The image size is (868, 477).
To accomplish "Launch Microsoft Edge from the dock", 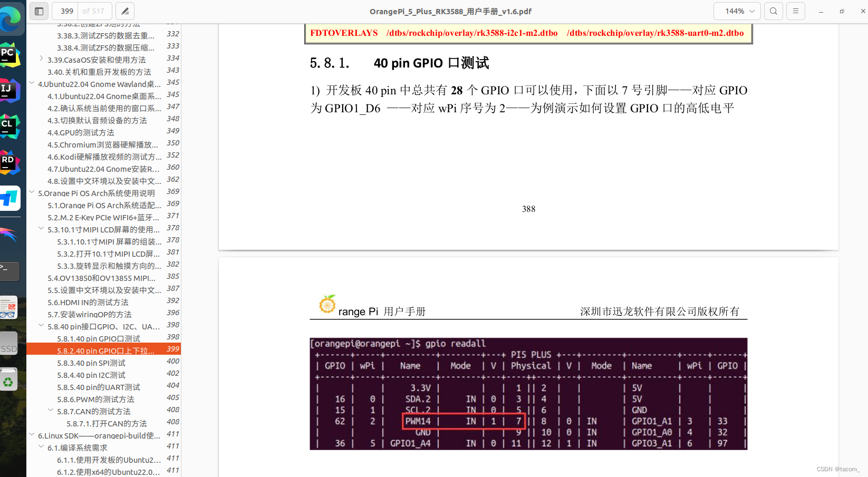I will (10, 19).
